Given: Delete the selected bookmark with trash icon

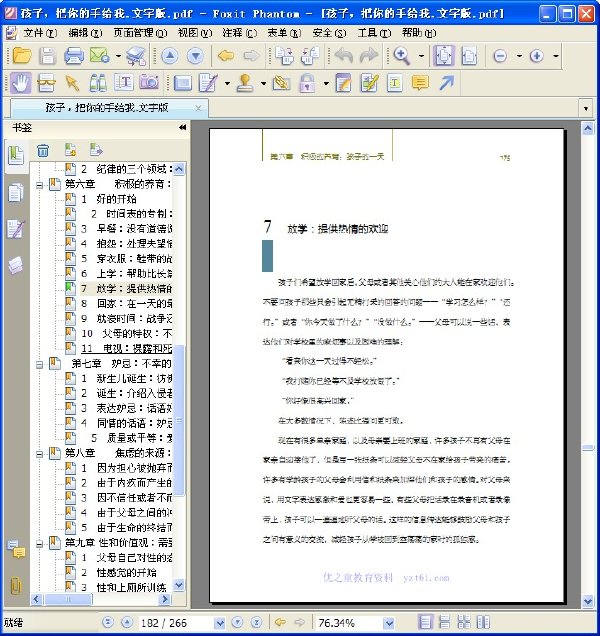Looking at the screenshot, I should pos(43,150).
